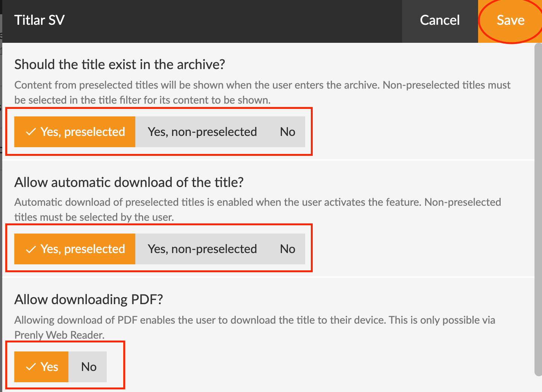Set archive existence to No
The width and height of the screenshot is (542, 392).
[288, 132]
